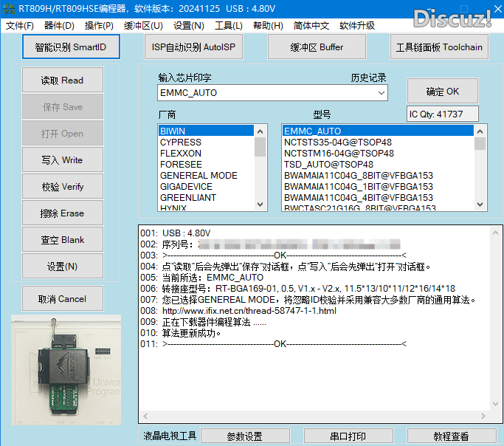Confirm chip selection with OK button

click(x=443, y=92)
